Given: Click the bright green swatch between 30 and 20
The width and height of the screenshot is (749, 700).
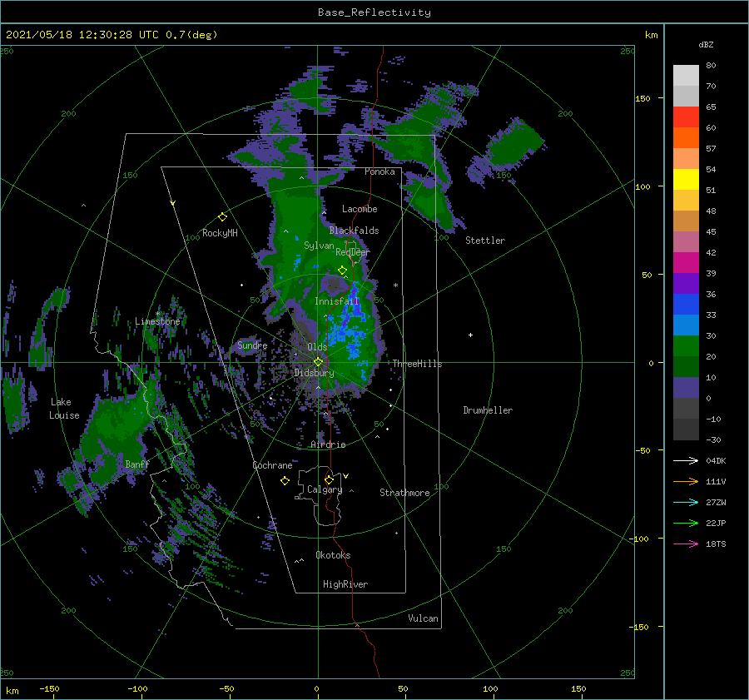Looking at the screenshot, I should coord(686,346).
